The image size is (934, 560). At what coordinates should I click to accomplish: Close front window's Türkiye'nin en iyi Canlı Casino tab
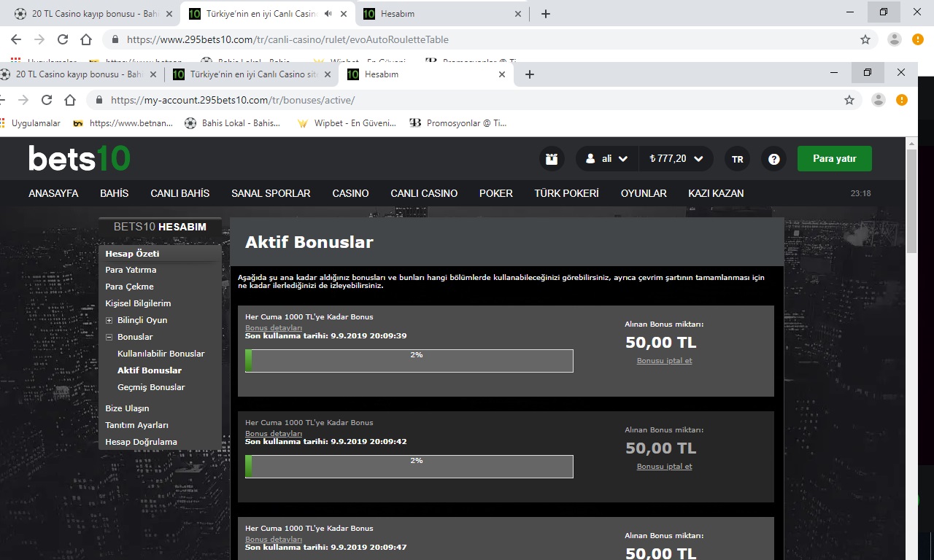(x=328, y=74)
